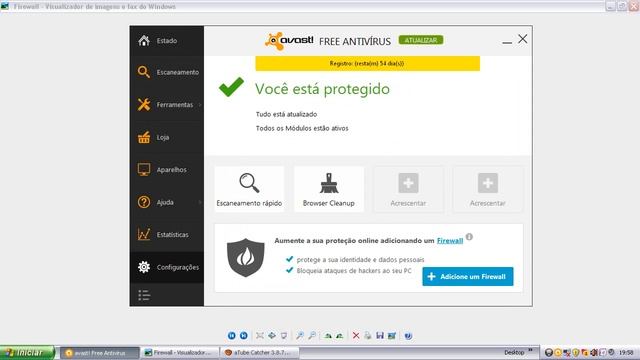Expand the Desktop toolbar chevron
Image resolution: width=640 pixels, height=360 pixels.
(531, 350)
